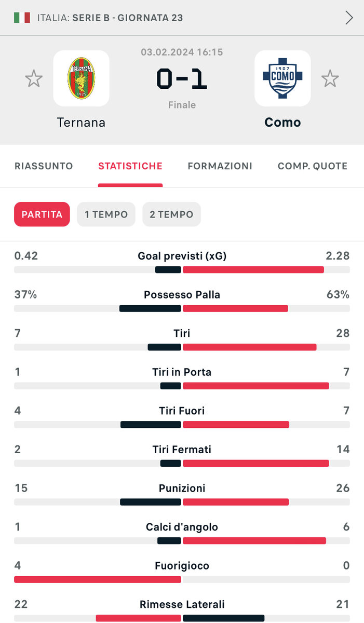Tap the 0-1 final score

pos(182,79)
